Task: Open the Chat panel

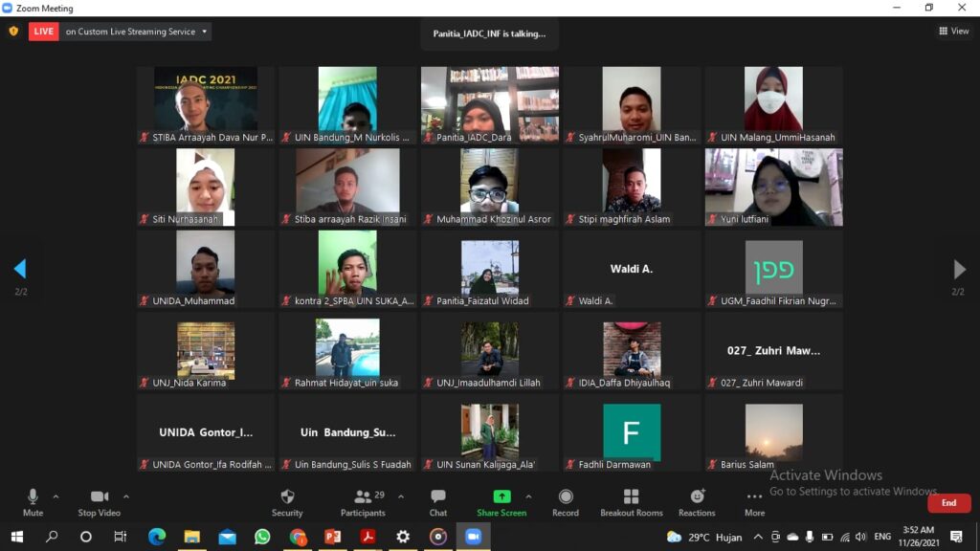Action: tap(438, 502)
